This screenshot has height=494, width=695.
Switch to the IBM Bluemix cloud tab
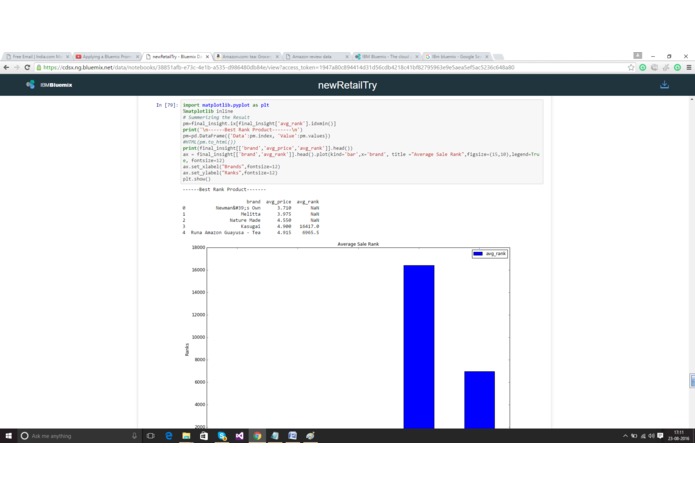(387, 57)
